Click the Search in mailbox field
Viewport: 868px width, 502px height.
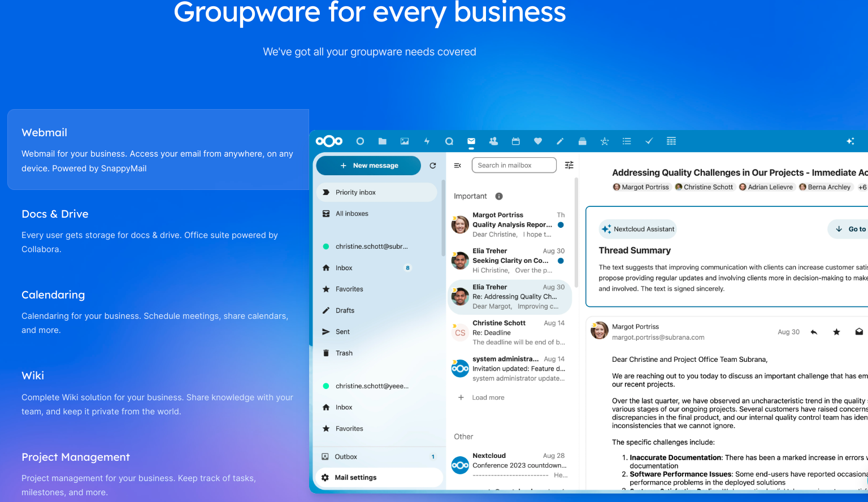point(513,165)
